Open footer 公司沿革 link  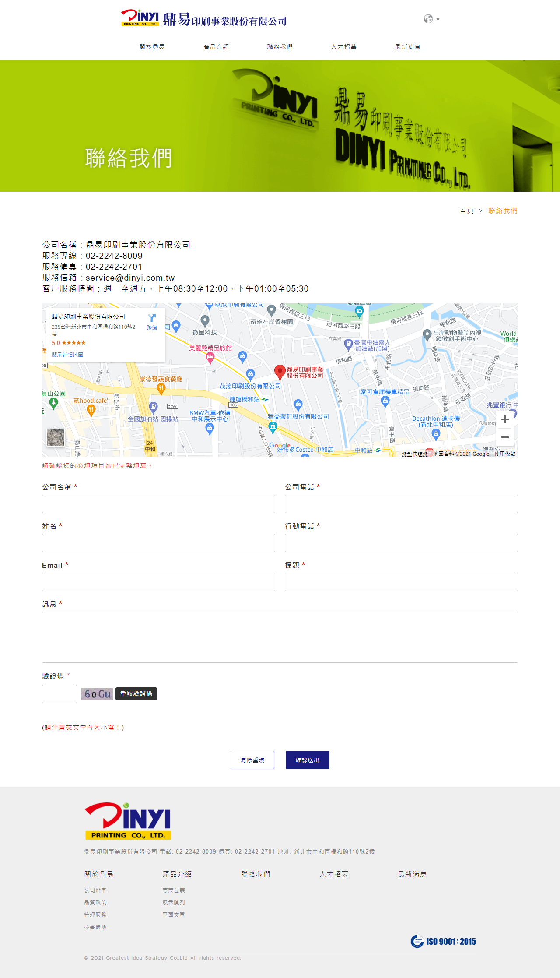click(x=95, y=890)
